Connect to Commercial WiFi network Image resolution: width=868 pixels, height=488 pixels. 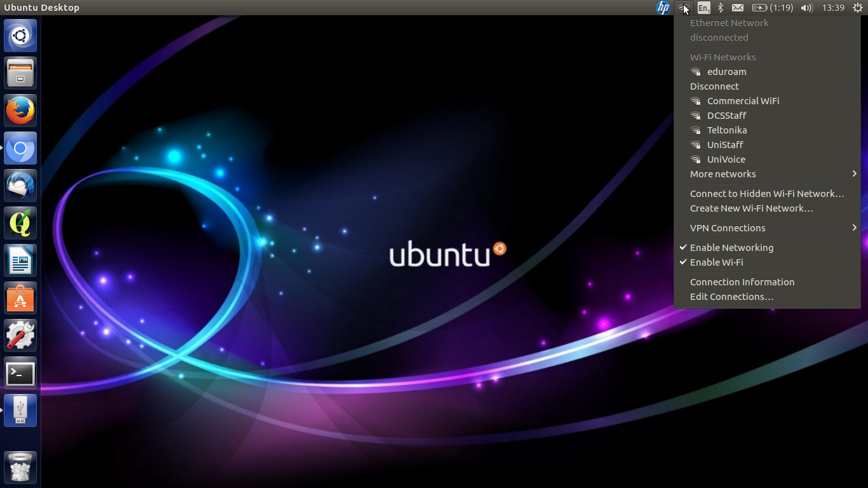(x=767, y=101)
